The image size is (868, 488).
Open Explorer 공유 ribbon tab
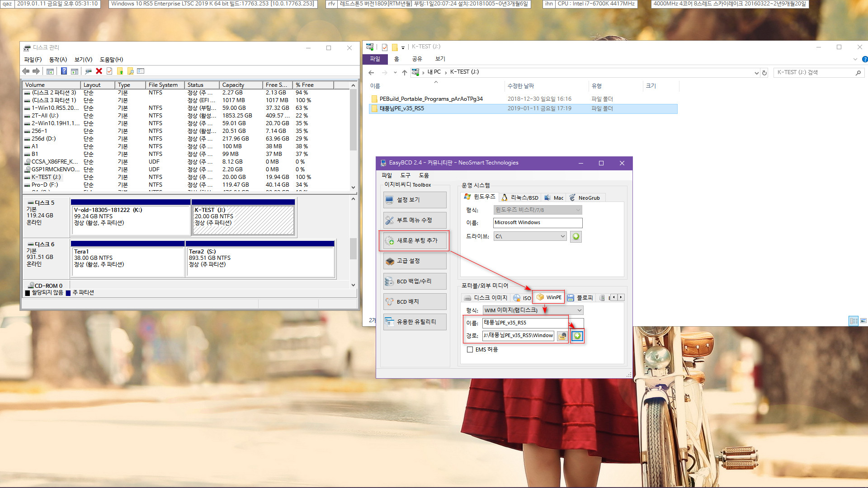point(417,59)
